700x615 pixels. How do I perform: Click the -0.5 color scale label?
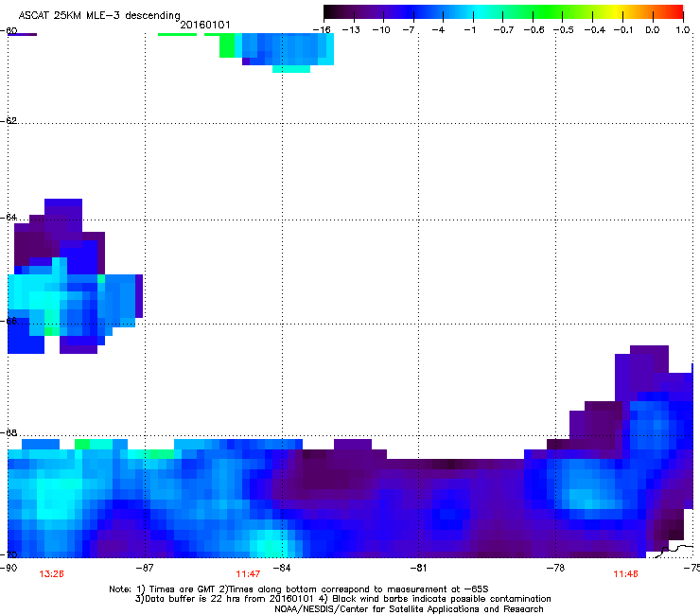564,30
